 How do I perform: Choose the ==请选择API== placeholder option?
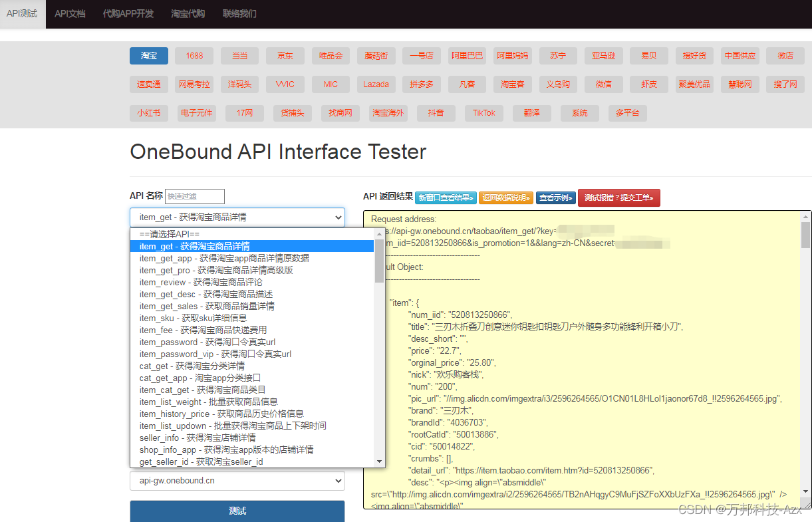tap(253, 234)
